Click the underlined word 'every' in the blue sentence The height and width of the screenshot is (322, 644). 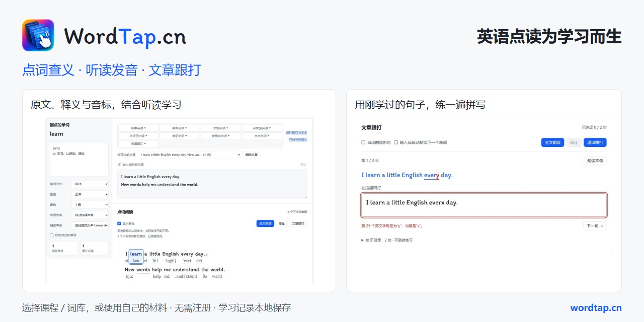[432, 175]
